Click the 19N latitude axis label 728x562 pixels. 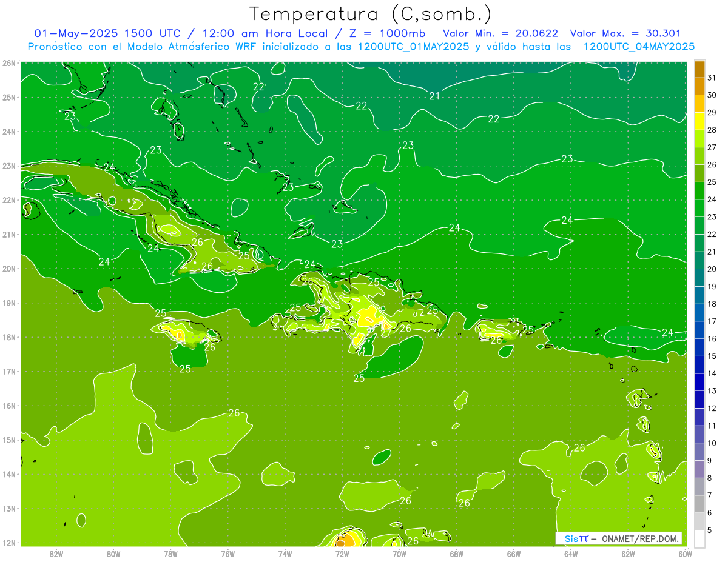pos(9,303)
